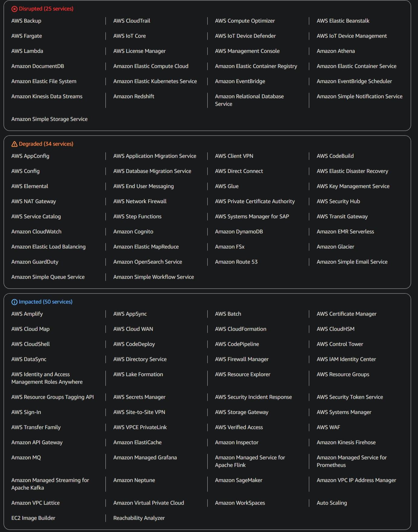This screenshot has width=418, height=532.
Task: Click the blue Impacted info icon
Action: (x=14, y=302)
